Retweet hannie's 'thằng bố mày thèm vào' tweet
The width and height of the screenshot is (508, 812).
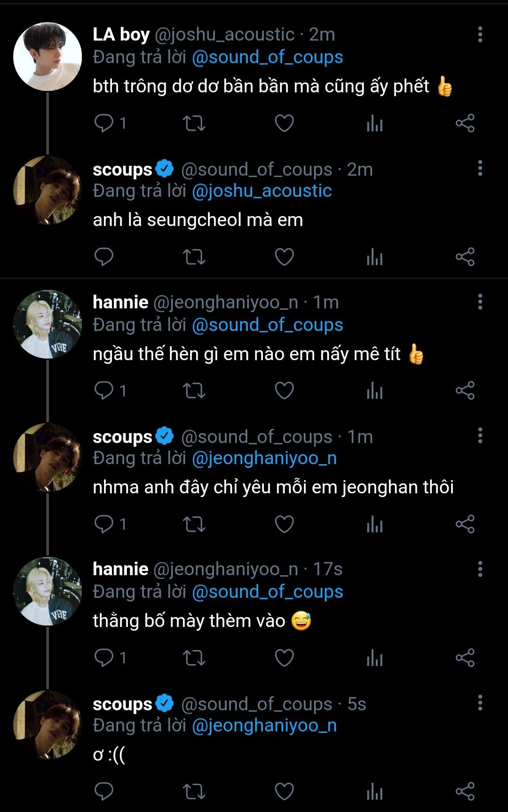point(194,658)
